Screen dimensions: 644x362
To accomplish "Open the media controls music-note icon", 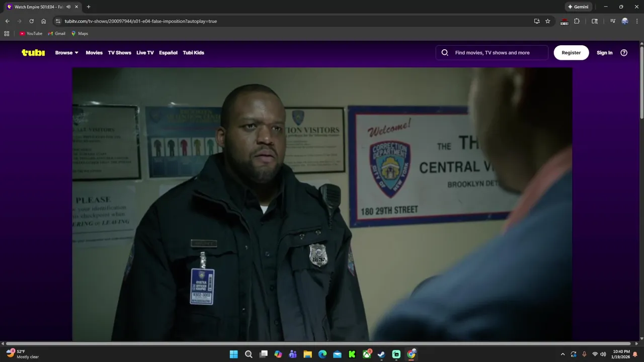I will pos(612,21).
